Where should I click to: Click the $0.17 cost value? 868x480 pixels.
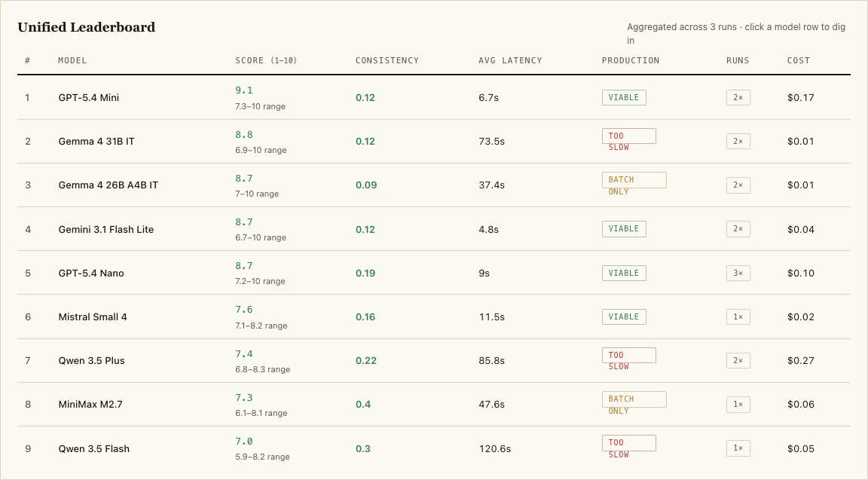point(800,97)
